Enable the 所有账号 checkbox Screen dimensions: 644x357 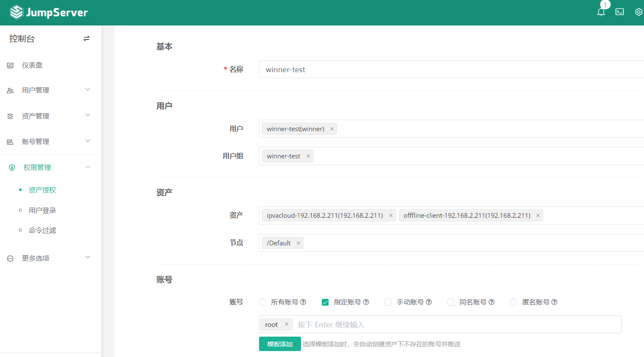click(x=262, y=302)
